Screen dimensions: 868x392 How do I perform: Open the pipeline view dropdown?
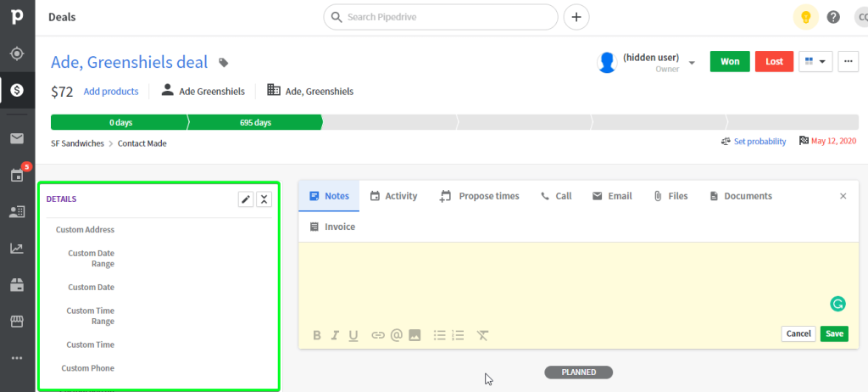pyautogui.click(x=816, y=62)
